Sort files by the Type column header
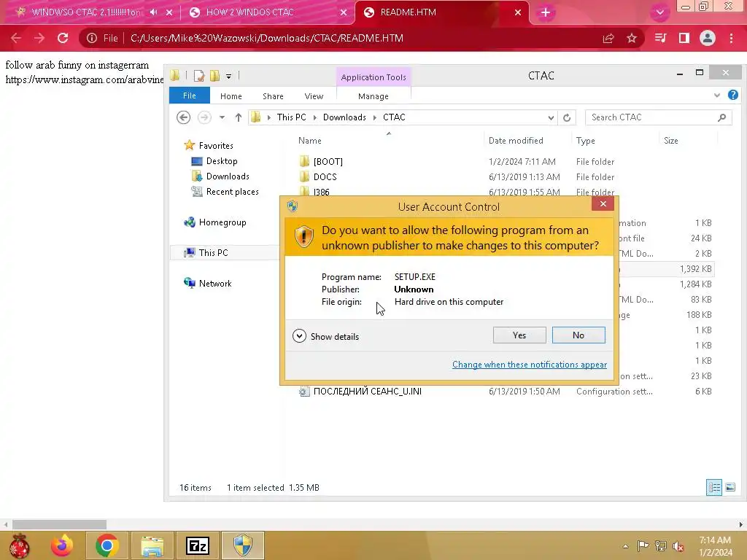This screenshot has width=747, height=560. [586, 141]
